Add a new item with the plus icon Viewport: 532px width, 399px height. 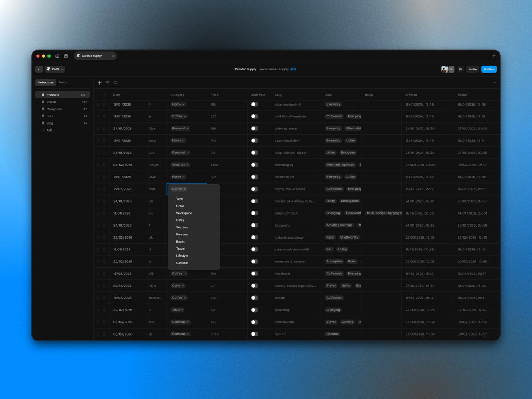click(x=99, y=82)
